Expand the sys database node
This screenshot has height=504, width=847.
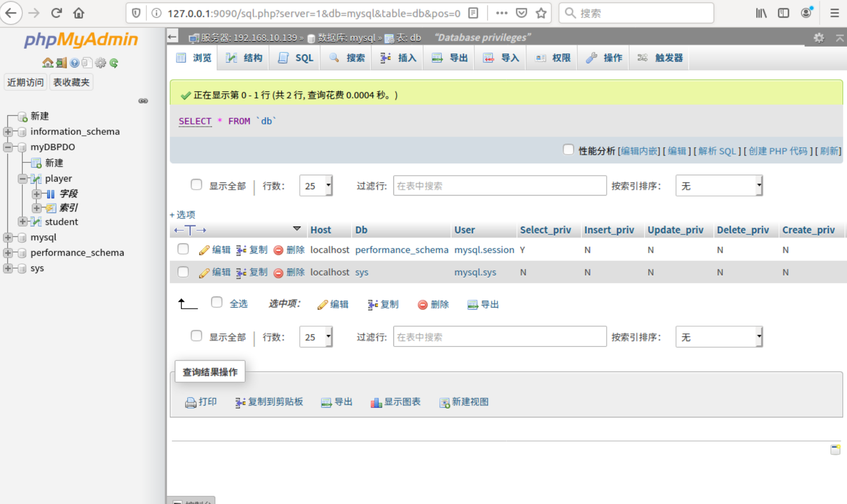[8, 268]
